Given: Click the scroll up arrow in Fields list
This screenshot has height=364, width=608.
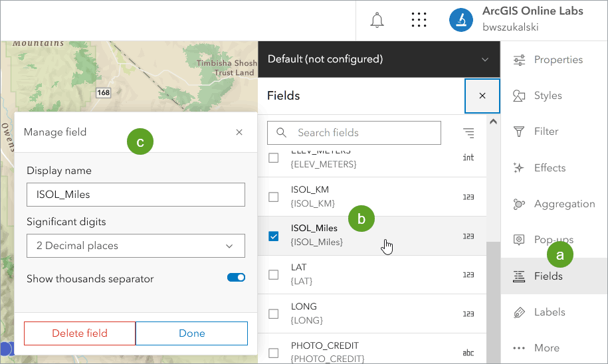Looking at the screenshot, I should 493,122.
